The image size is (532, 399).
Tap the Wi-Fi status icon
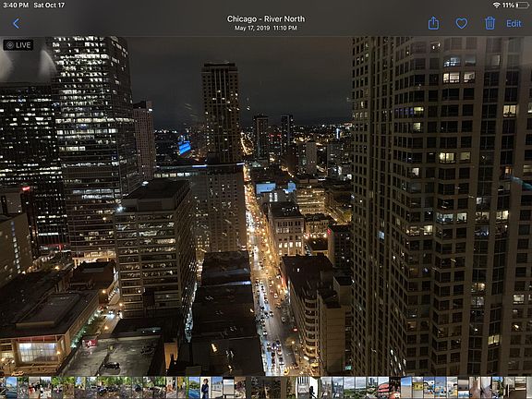(x=496, y=6)
